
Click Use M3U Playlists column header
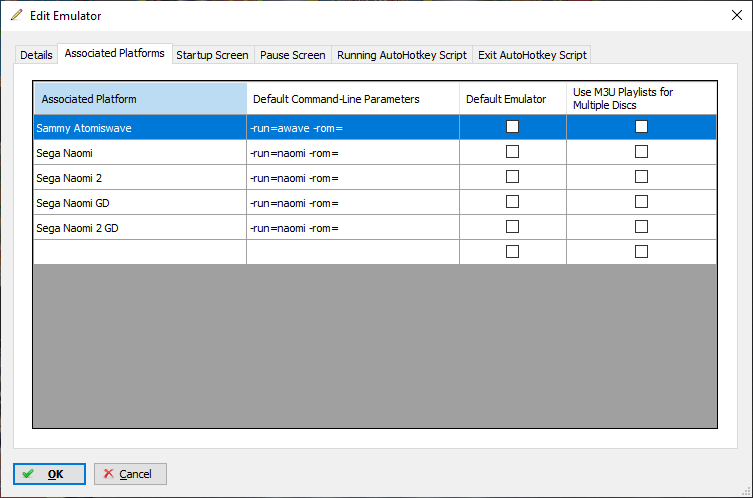coord(642,99)
